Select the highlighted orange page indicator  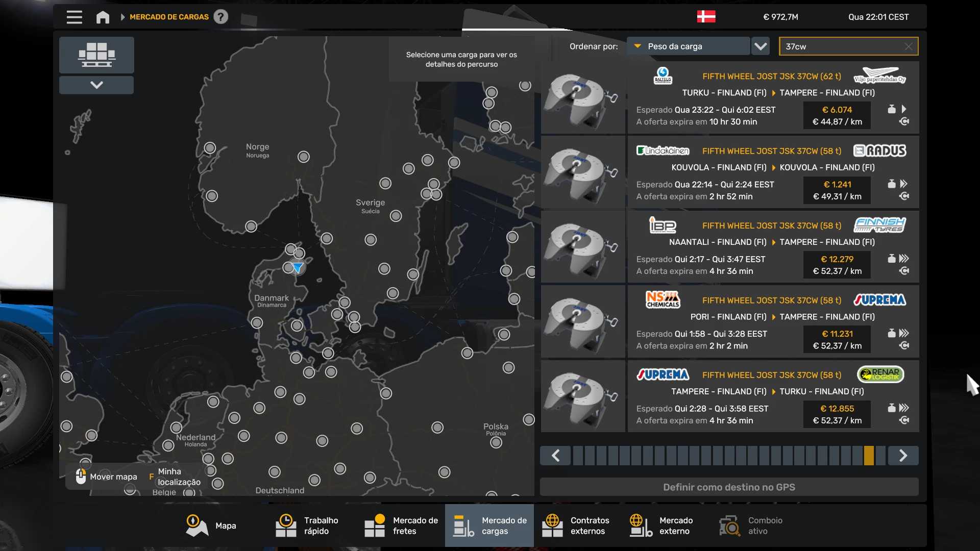pos(869,455)
